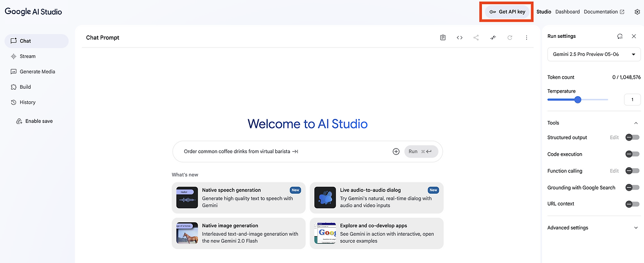Expand Advanced settings section
644x263 pixels.
[594, 228]
